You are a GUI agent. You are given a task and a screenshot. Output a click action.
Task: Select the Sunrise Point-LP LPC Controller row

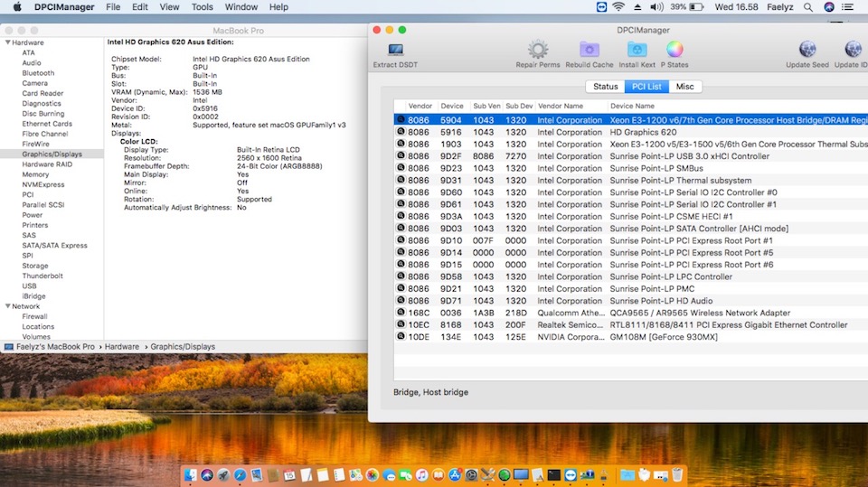[x=630, y=276]
